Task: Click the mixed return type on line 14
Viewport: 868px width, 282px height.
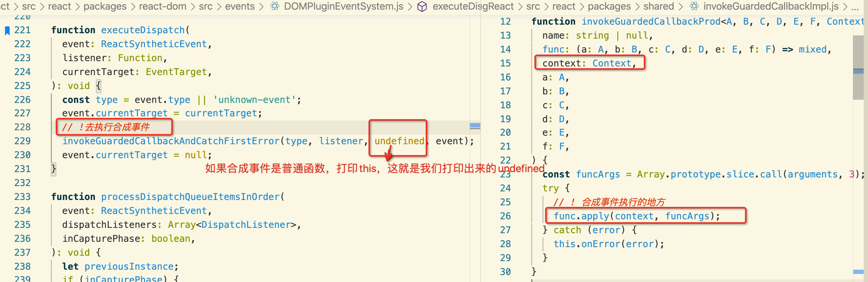Action: pos(813,50)
